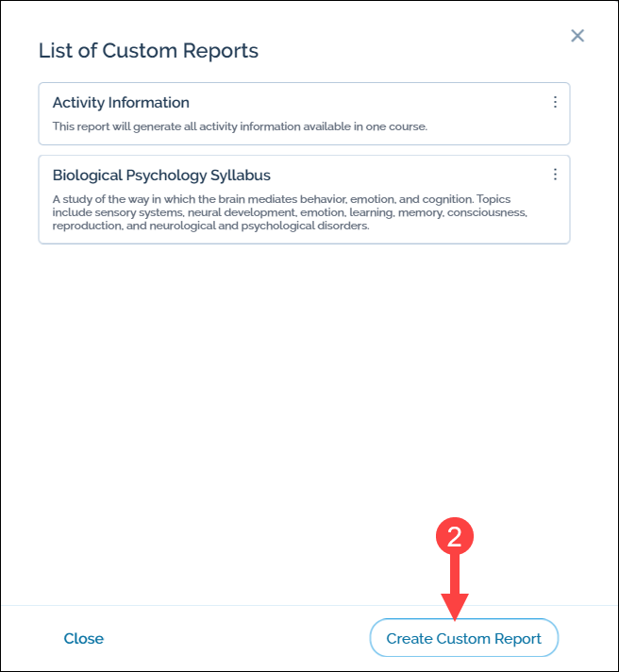Click the word "Syllabus" in the second report
The height and width of the screenshot is (672, 619).
[x=237, y=176]
